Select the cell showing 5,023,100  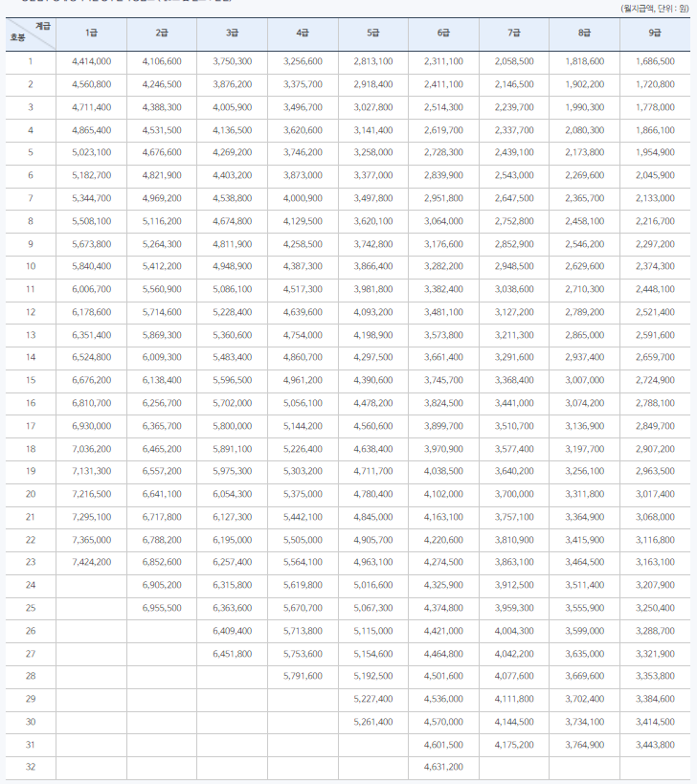[x=92, y=152]
